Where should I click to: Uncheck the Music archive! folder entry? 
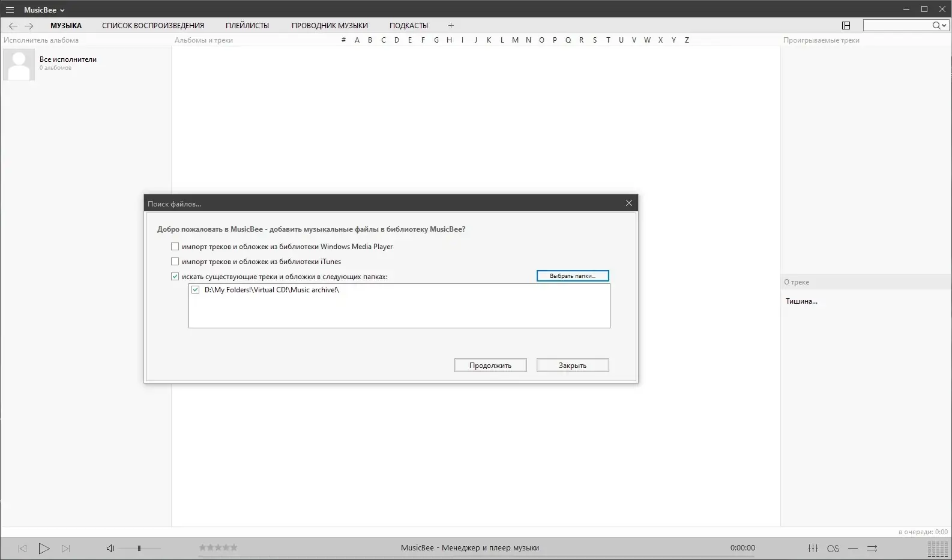[196, 290]
